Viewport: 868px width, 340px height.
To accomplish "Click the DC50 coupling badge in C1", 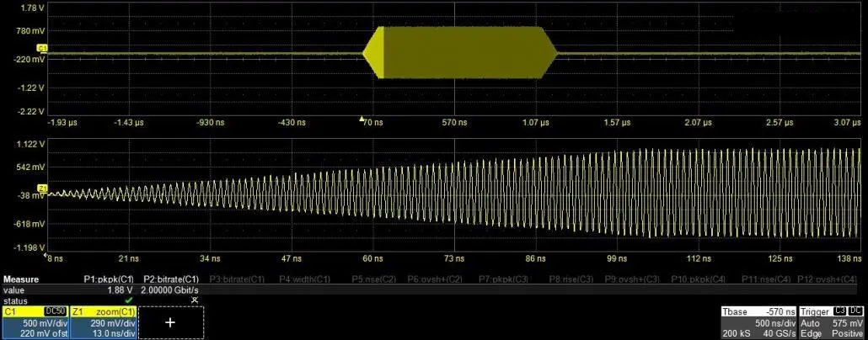I will point(56,312).
